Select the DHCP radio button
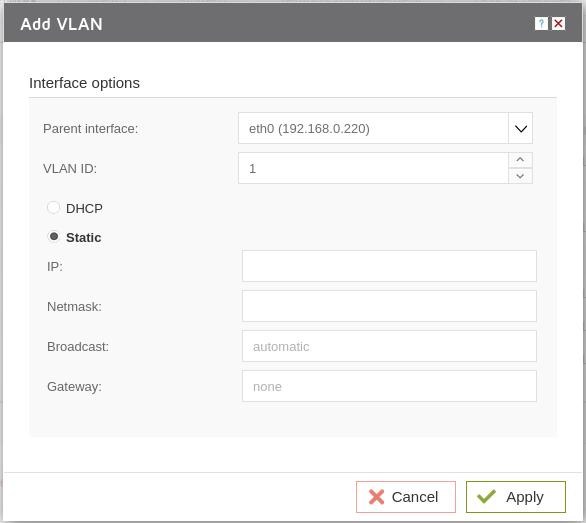The height and width of the screenshot is (523, 586). pyautogui.click(x=53, y=207)
